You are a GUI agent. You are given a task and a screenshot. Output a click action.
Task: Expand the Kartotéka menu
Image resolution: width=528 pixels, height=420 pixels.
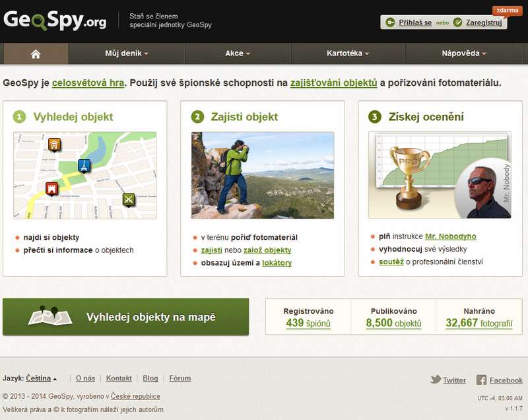(348, 53)
